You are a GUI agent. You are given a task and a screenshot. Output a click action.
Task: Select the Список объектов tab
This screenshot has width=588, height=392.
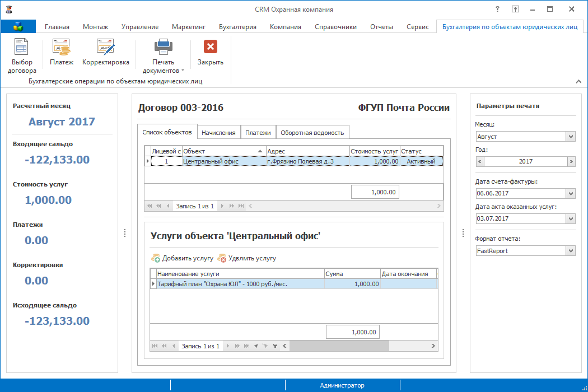(x=167, y=132)
